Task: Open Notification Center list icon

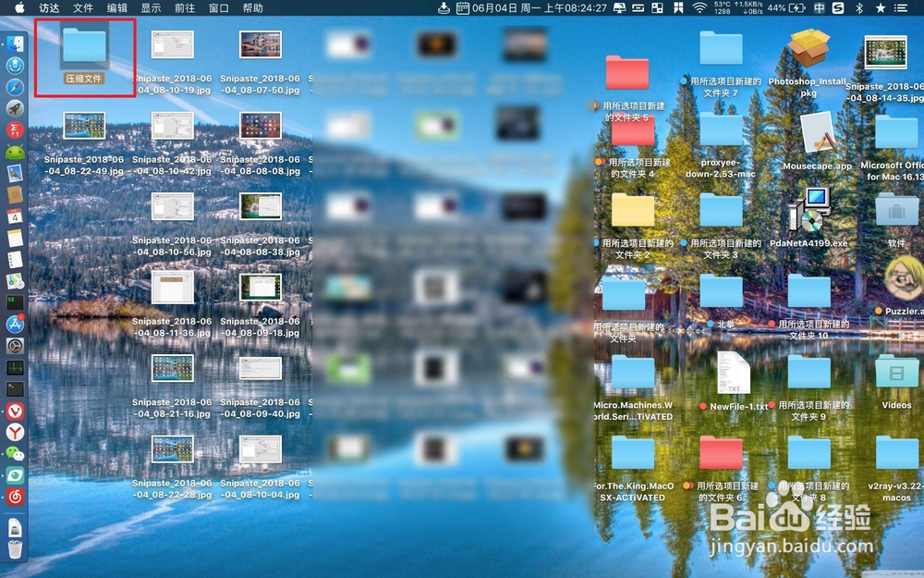Action: click(x=901, y=7)
